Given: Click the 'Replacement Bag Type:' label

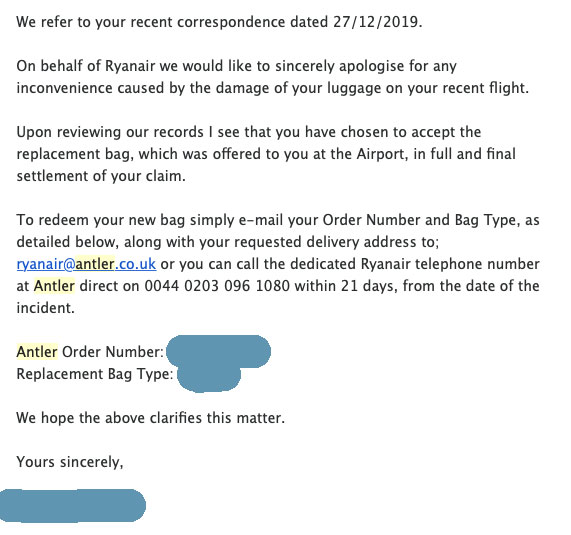Looking at the screenshot, I should 95,374.
